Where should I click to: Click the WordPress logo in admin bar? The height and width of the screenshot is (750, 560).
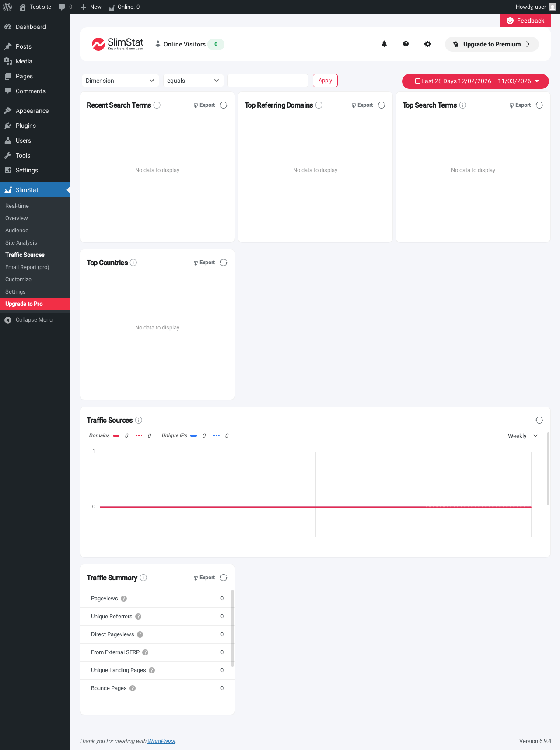click(x=7, y=7)
